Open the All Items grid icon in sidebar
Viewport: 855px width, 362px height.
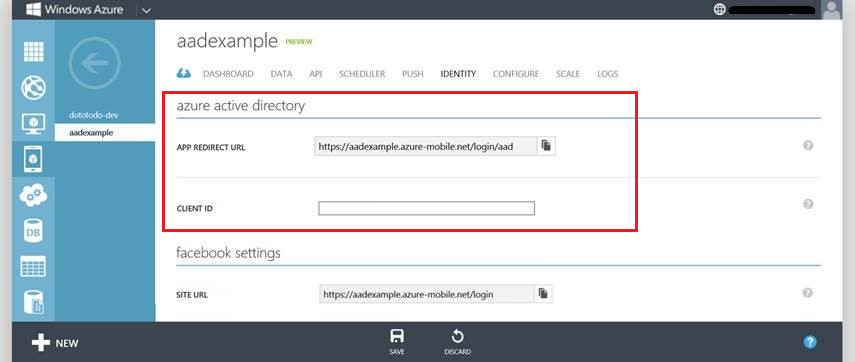tap(33, 52)
